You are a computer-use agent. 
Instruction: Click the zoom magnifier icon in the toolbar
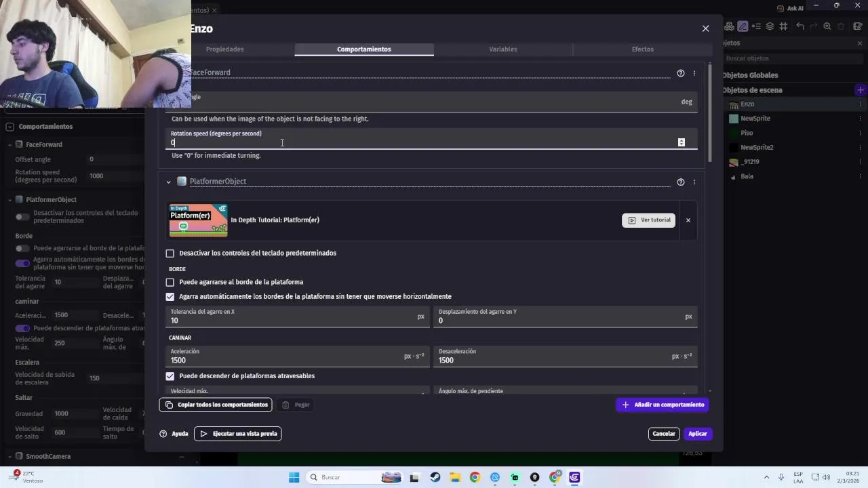827,26
